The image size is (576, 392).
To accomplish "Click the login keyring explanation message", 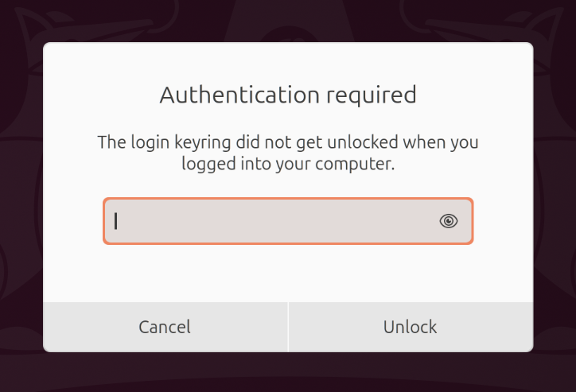I will pyautogui.click(x=288, y=153).
